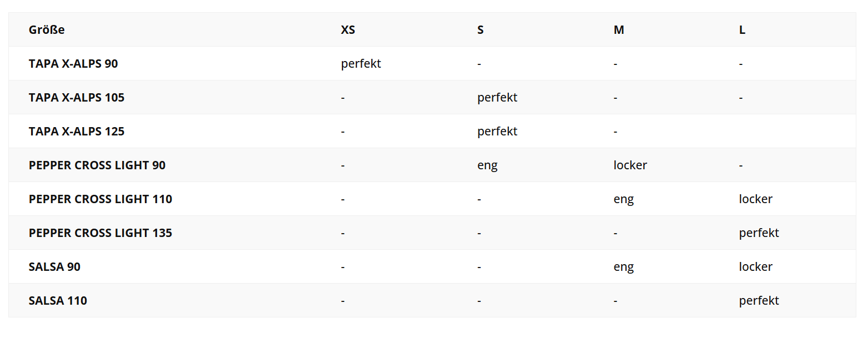Click the PEPPER CROSS LIGHT 110 label
This screenshot has width=868, height=343.
[100, 199]
